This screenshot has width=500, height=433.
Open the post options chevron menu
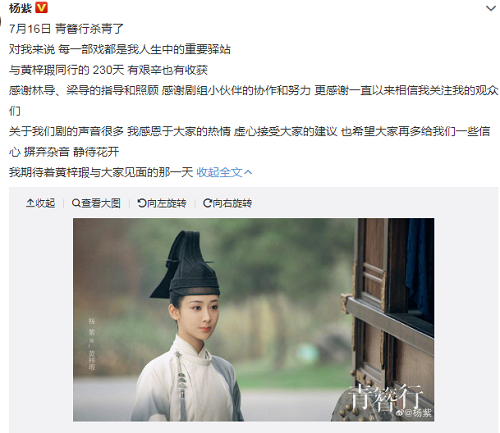491,8
